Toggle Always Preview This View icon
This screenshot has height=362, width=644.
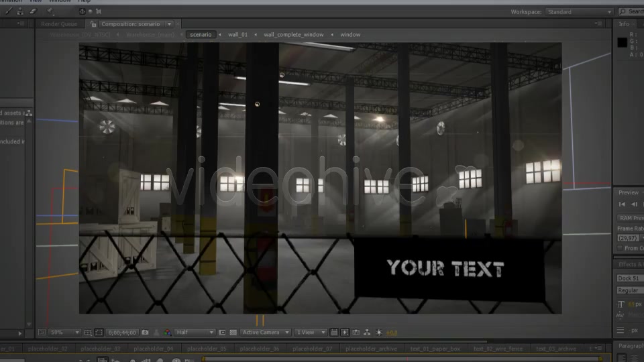(42, 333)
